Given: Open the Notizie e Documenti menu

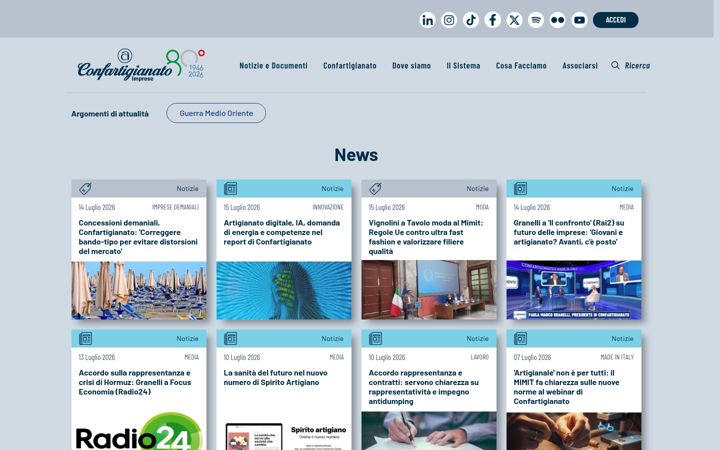Looking at the screenshot, I should pos(273,66).
